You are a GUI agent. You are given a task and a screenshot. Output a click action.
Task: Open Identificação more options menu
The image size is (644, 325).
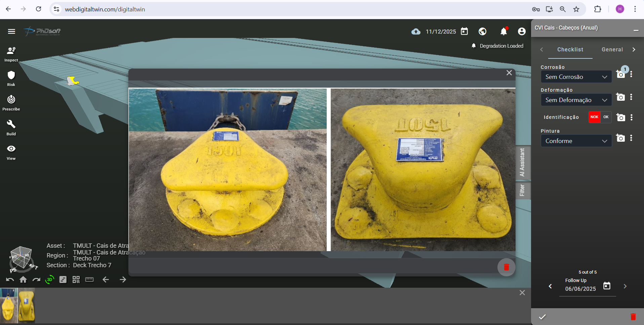point(632,117)
